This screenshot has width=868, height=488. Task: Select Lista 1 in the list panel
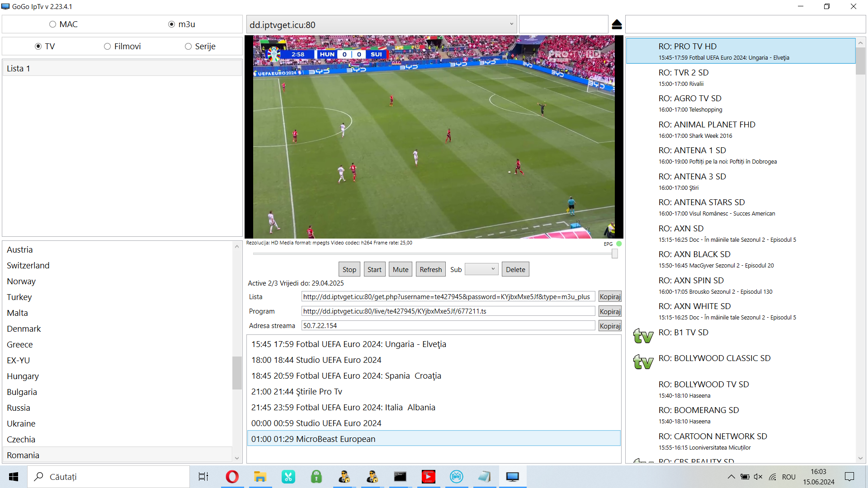click(x=122, y=68)
